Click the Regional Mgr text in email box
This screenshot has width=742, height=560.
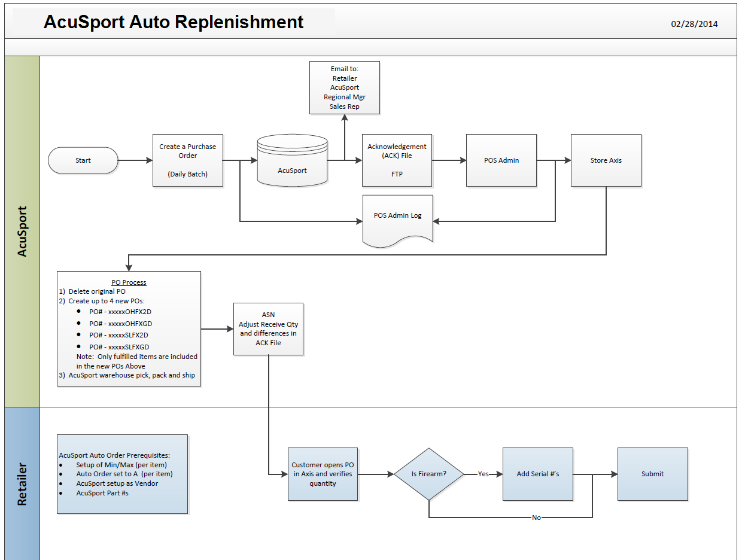345,97
